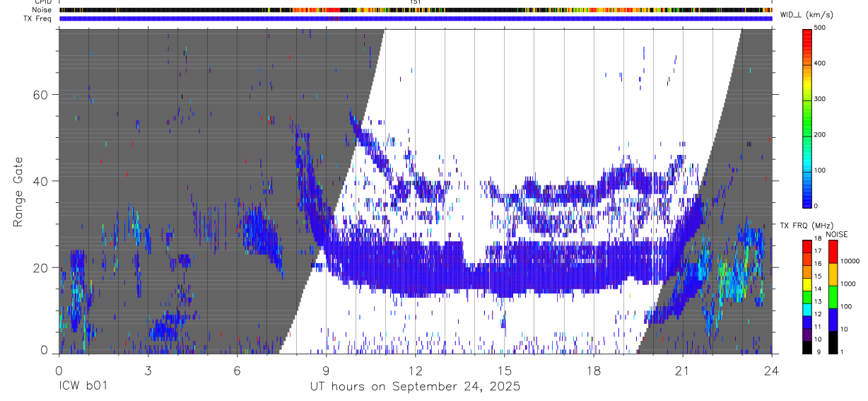The width and height of the screenshot is (868, 401).
Task: Click the TX frequency color bar legend
Action: [807, 296]
